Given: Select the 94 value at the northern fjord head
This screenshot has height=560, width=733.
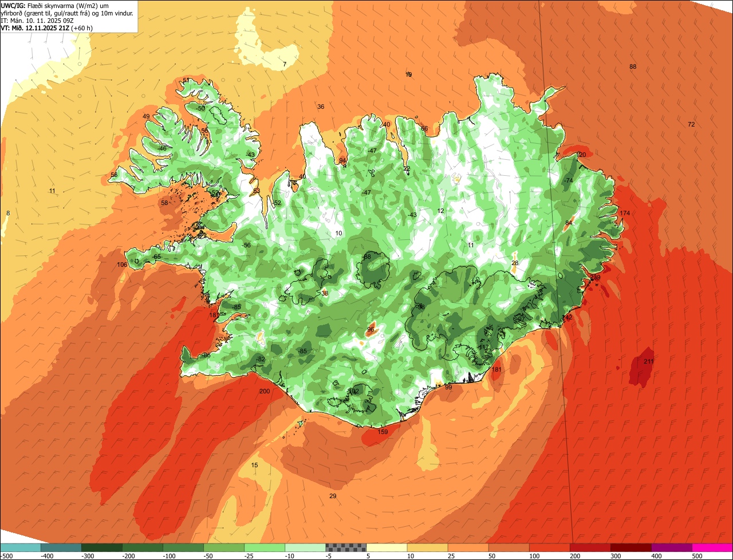Looking at the screenshot, I should tap(342, 160).
